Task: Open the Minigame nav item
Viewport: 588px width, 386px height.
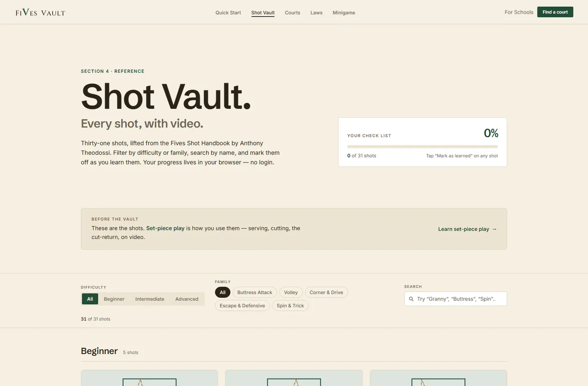Action: [344, 13]
